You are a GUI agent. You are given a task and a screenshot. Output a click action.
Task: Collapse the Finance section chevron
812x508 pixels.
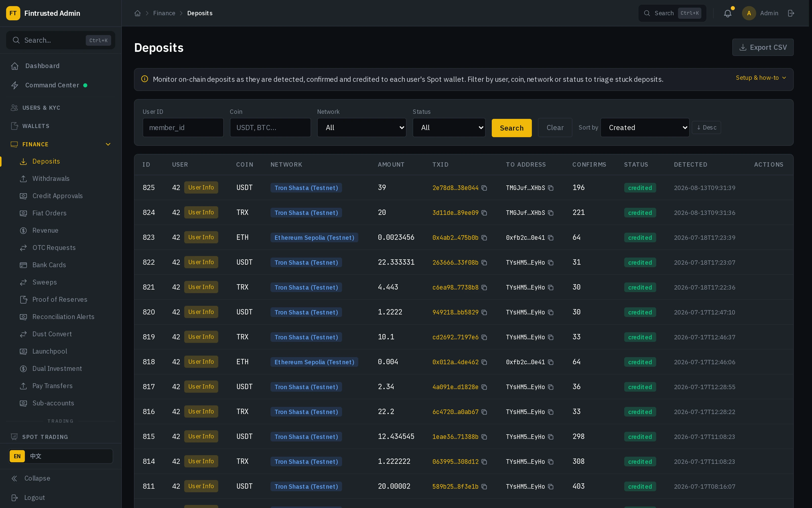pyautogui.click(x=108, y=144)
